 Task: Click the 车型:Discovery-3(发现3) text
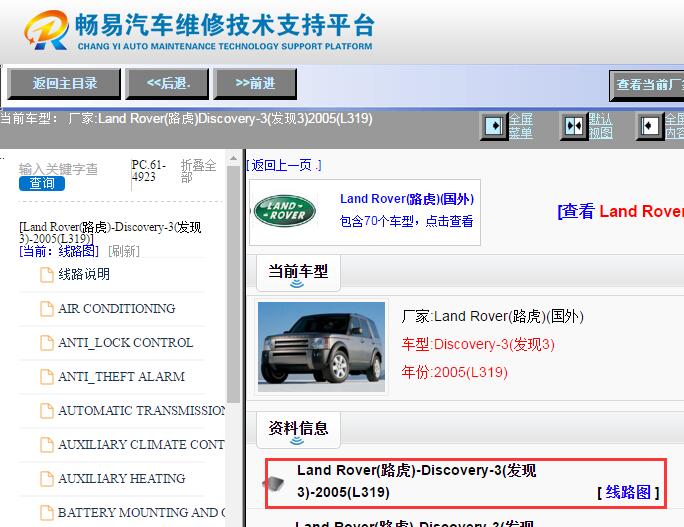(x=478, y=344)
